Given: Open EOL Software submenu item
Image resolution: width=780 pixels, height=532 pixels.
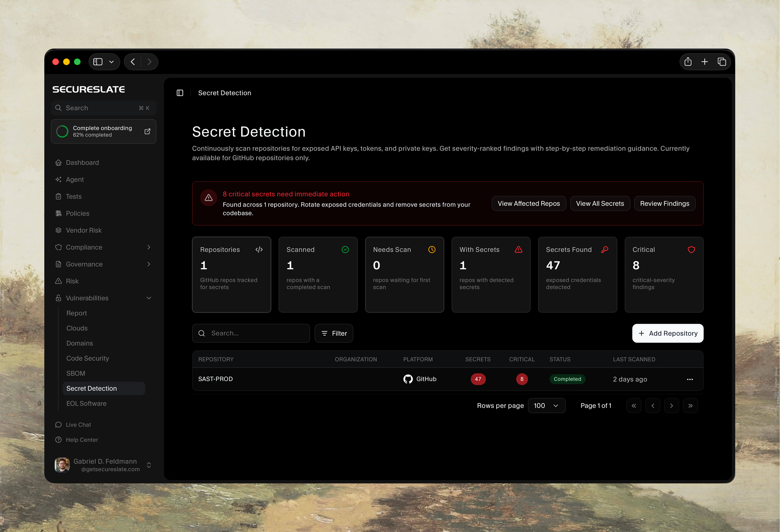Looking at the screenshot, I should tap(86, 404).
